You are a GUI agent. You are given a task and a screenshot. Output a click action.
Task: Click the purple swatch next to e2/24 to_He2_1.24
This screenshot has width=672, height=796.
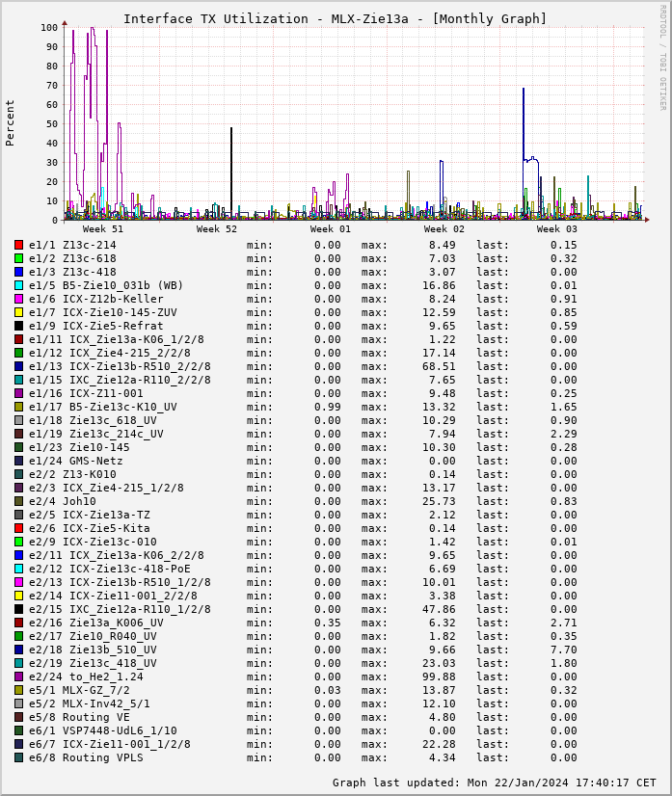[x=18, y=677]
